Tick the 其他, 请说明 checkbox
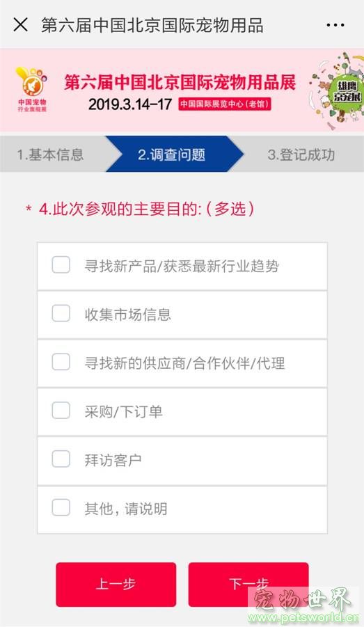This screenshot has width=364, height=627. pyautogui.click(x=61, y=508)
